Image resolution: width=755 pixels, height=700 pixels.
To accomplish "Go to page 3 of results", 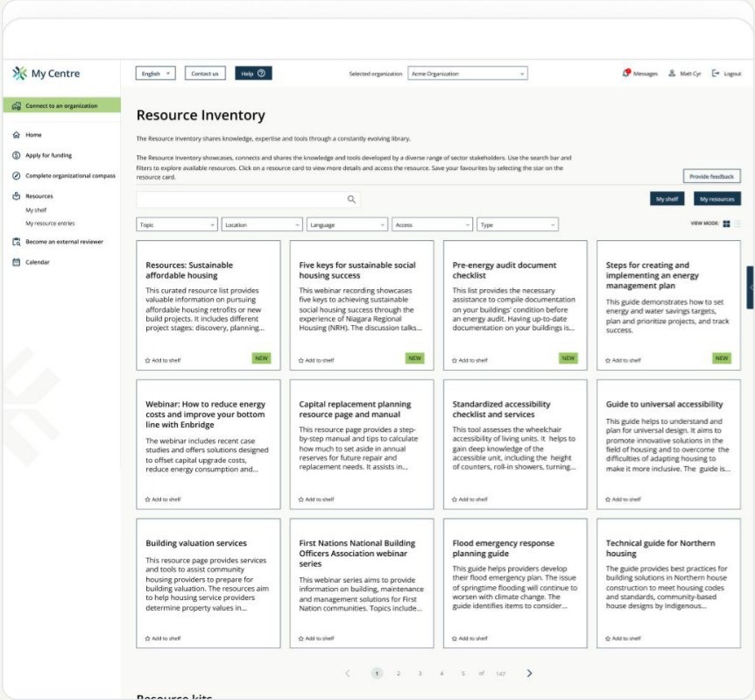I will click(420, 674).
